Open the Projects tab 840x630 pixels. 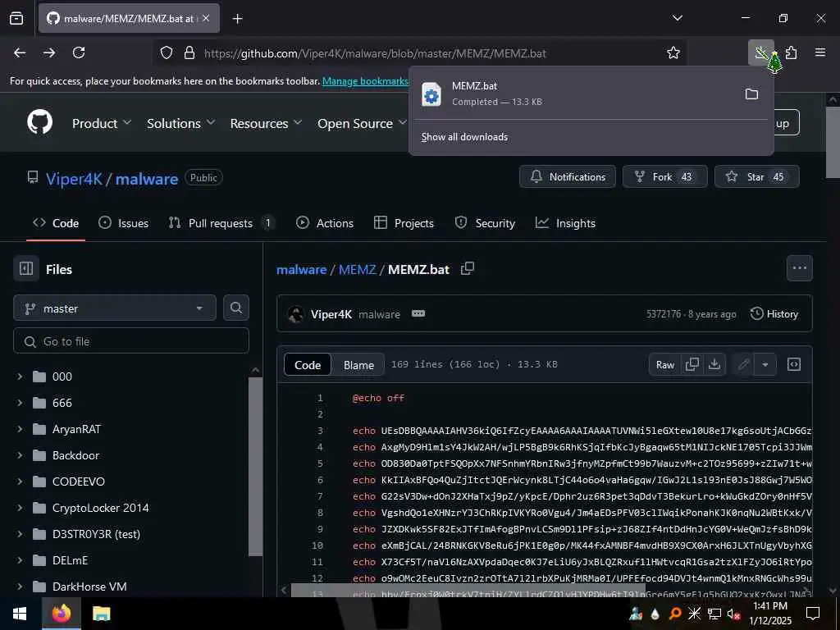(404, 223)
